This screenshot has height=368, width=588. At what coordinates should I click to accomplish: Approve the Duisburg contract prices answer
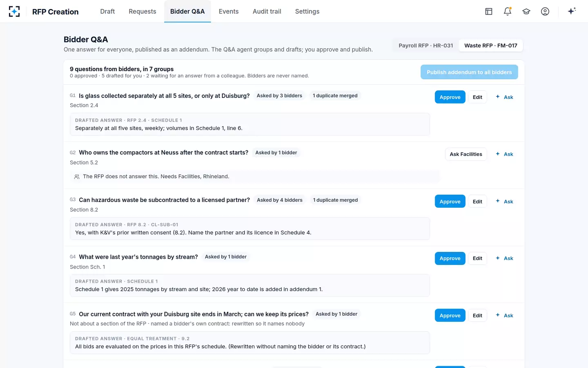pyautogui.click(x=450, y=315)
